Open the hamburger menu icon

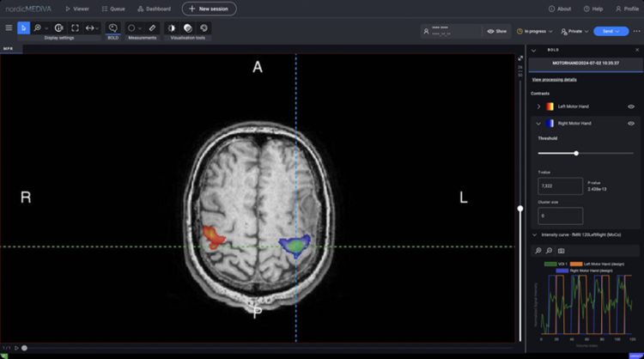pos(9,27)
